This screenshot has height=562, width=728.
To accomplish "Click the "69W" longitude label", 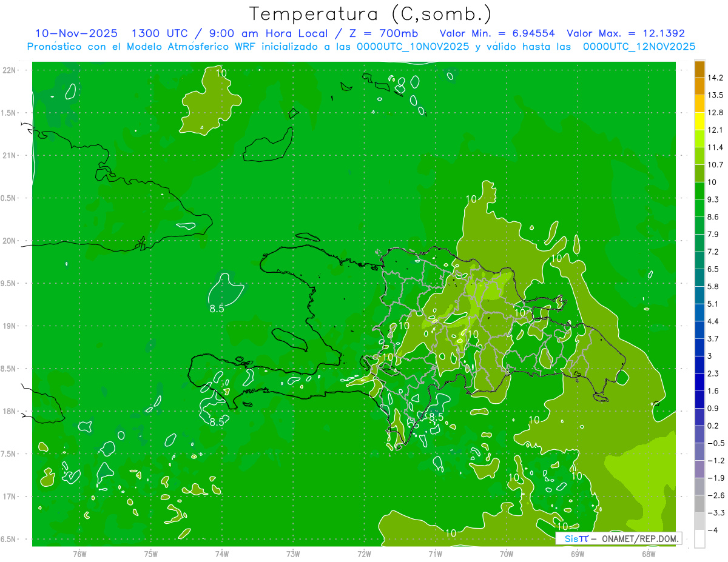I will [x=578, y=554].
